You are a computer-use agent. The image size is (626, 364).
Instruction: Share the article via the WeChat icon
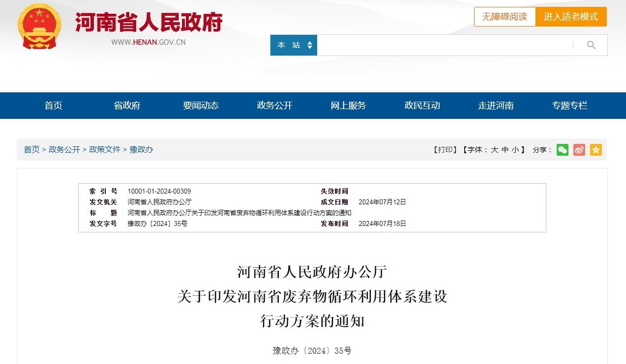pyautogui.click(x=562, y=150)
